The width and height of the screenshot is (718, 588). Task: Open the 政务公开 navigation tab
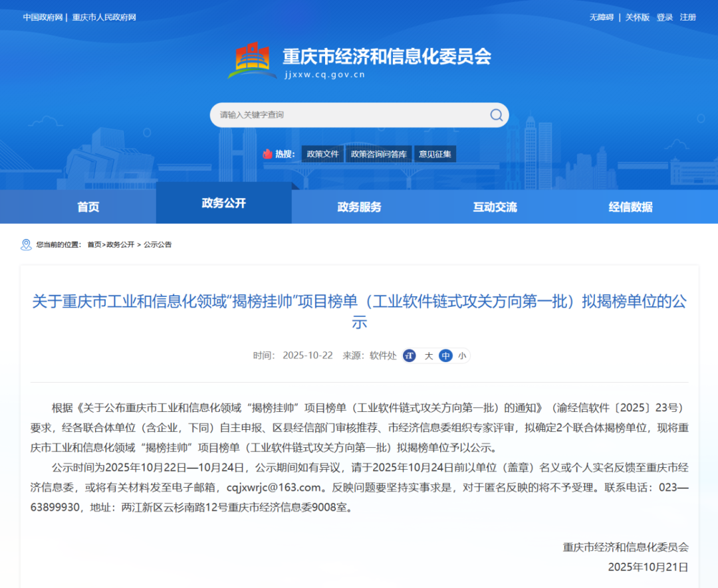tap(223, 203)
